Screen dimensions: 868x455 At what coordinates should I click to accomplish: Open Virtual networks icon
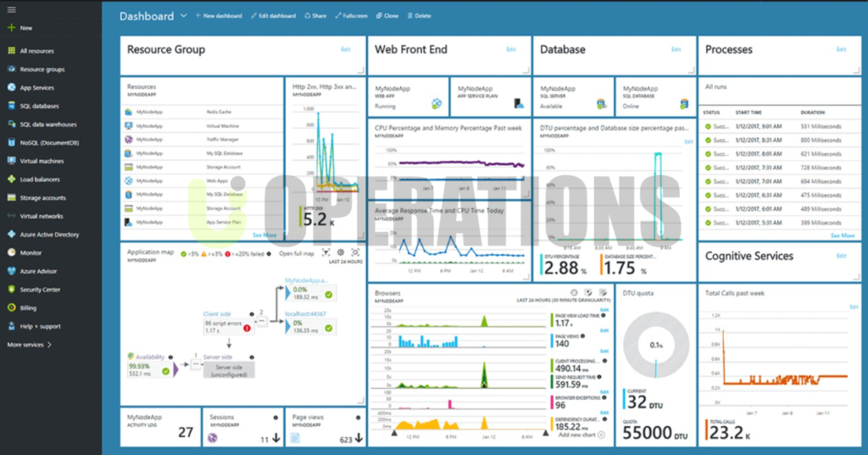pos(11,216)
